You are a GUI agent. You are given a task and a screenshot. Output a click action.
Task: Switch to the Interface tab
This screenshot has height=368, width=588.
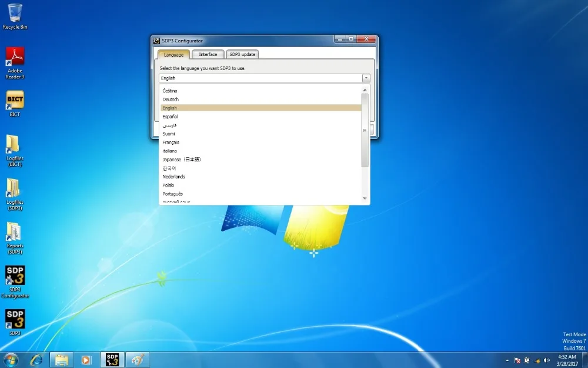[x=208, y=54]
